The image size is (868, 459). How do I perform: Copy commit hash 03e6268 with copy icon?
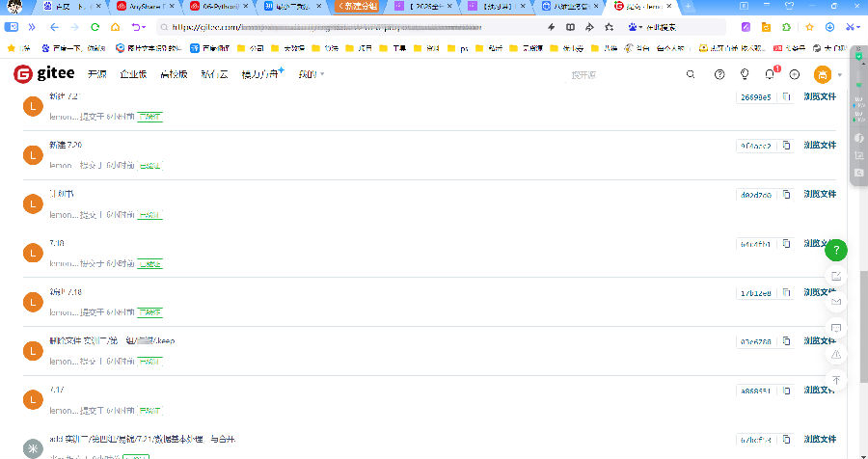tap(786, 341)
